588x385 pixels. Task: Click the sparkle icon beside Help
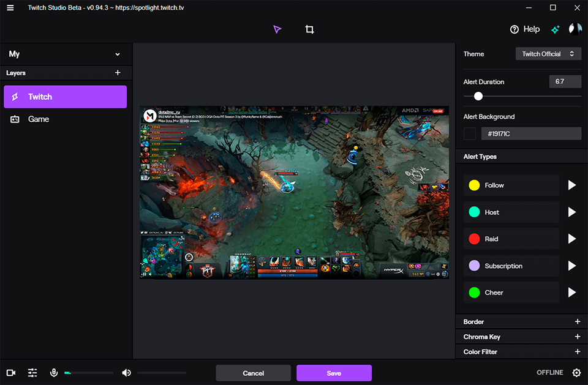coord(555,29)
